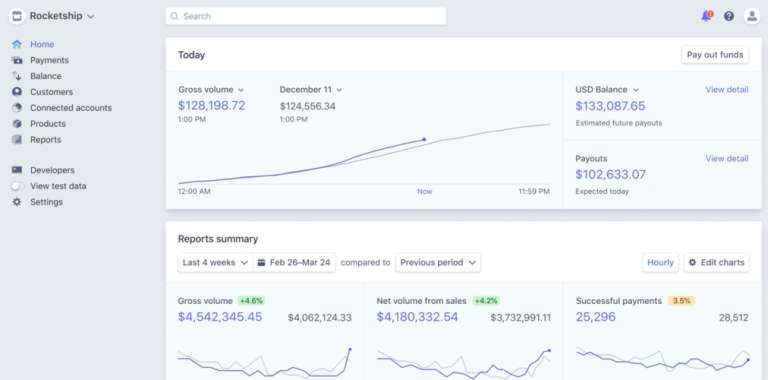
Task: Click the Gross volume sparkline chart
Action: [x=264, y=363]
